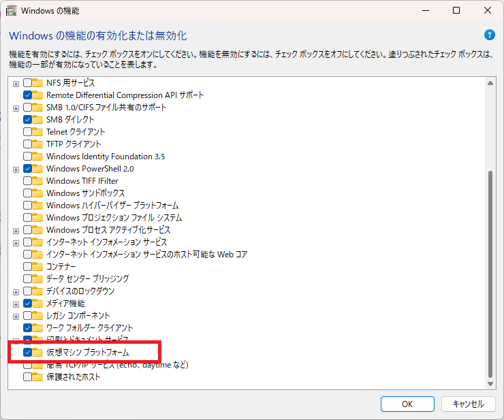Close the Windows の機能 dialog
504x420 pixels.
tap(487, 10)
